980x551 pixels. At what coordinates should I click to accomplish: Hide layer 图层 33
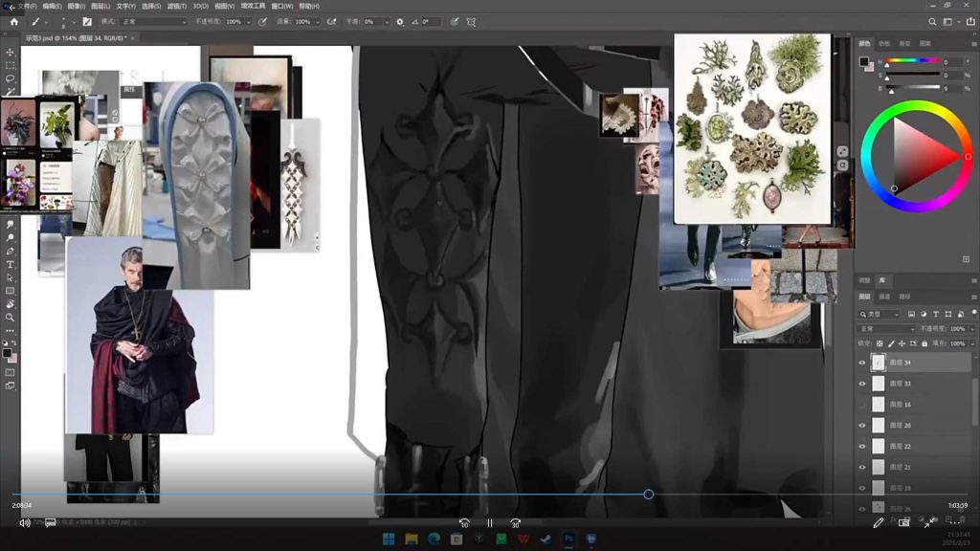click(x=862, y=384)
